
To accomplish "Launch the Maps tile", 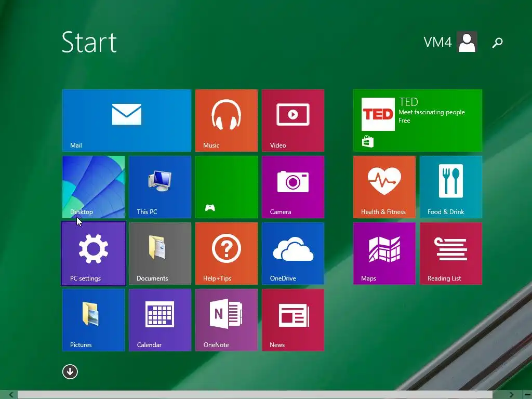I will [x=384, y=254].
